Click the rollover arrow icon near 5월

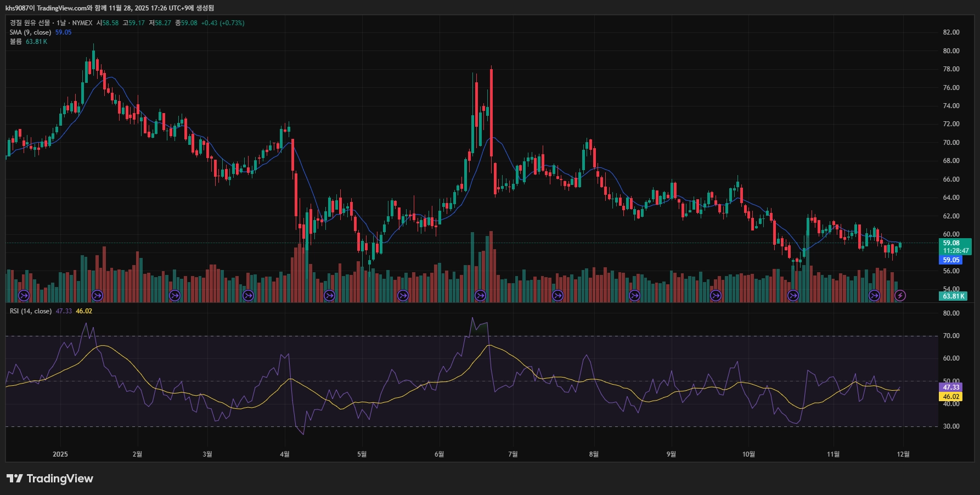click(x=329, y=295)
